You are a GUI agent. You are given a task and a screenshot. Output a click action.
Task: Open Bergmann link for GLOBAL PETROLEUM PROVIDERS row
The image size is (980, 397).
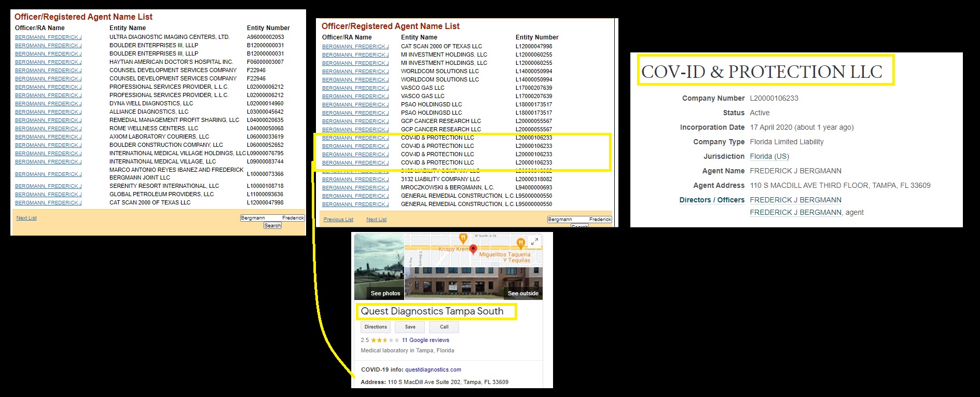pyautogui.click(x=48, y=195)
